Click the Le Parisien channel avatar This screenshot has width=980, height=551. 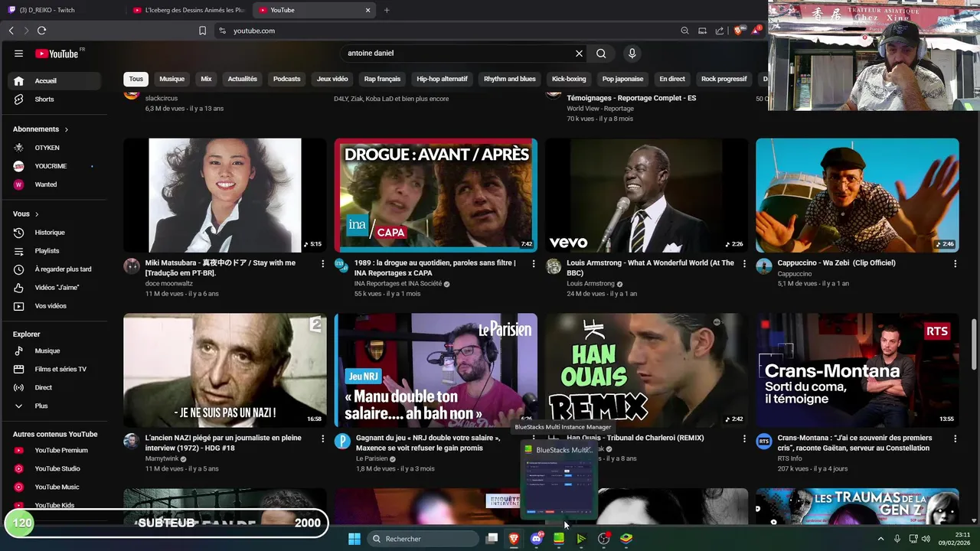click(342, 441)
